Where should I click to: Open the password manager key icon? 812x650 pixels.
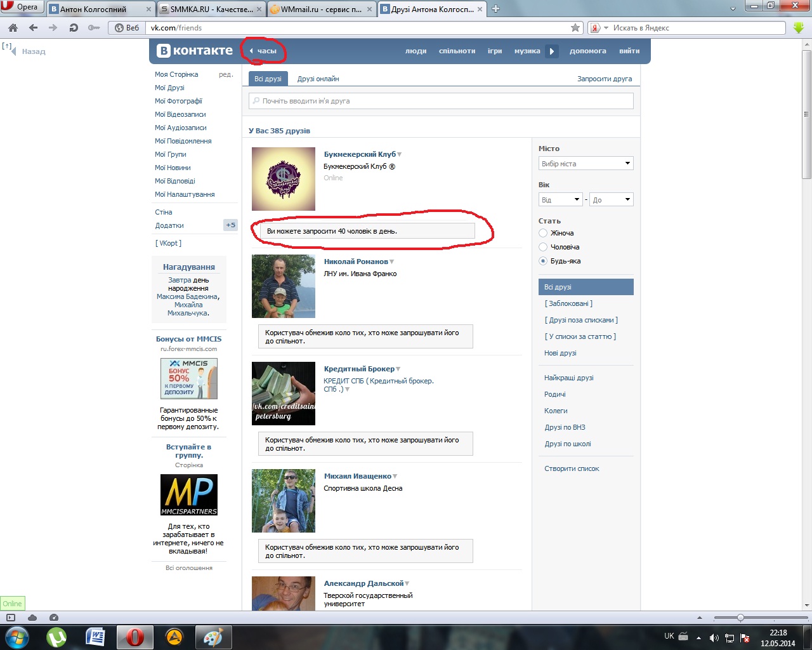(94, 28)
